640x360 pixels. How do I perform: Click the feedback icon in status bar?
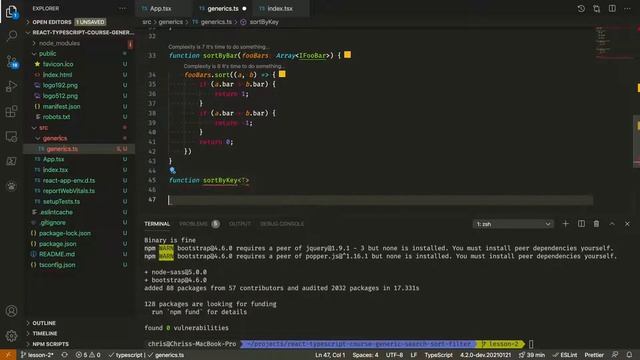(615, 355)
